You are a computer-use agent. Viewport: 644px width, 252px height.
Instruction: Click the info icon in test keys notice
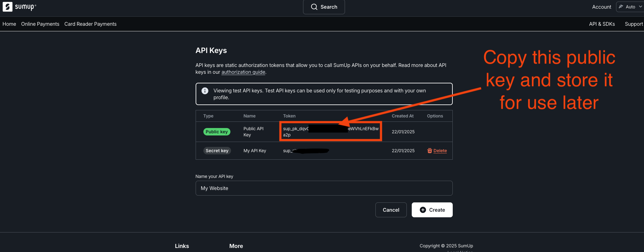(205, 91)
